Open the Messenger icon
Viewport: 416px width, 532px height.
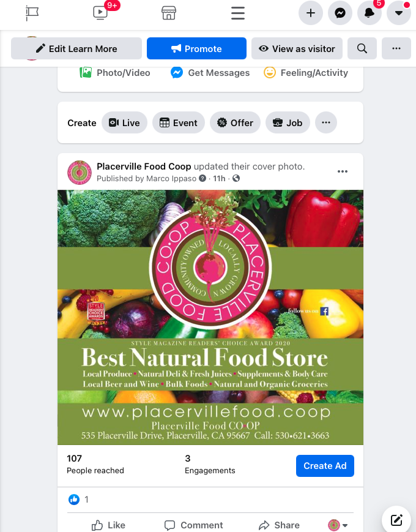tap(340, 13)
